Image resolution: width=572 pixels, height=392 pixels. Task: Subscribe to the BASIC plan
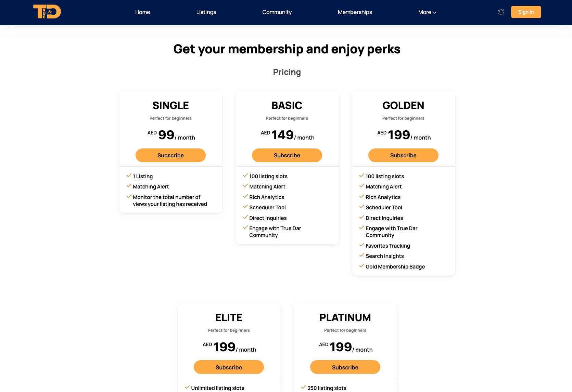(x=287, y=155)
